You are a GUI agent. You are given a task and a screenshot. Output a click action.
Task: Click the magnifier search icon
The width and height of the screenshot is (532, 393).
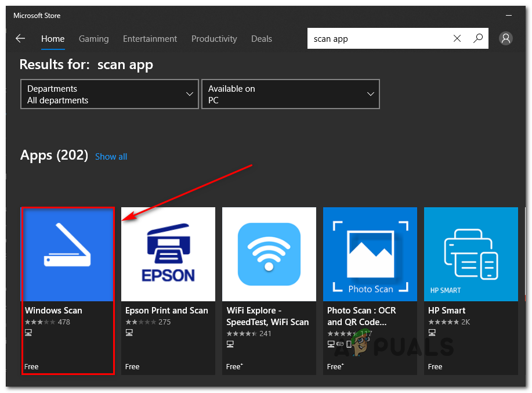pyautogui.click(x=478, y=39)
